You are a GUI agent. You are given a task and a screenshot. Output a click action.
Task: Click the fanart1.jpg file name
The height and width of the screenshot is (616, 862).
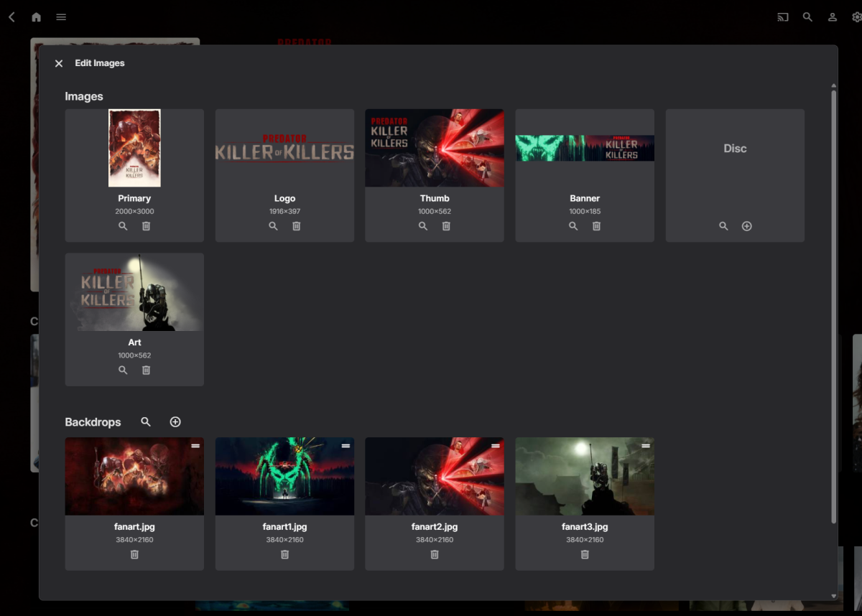284,526
